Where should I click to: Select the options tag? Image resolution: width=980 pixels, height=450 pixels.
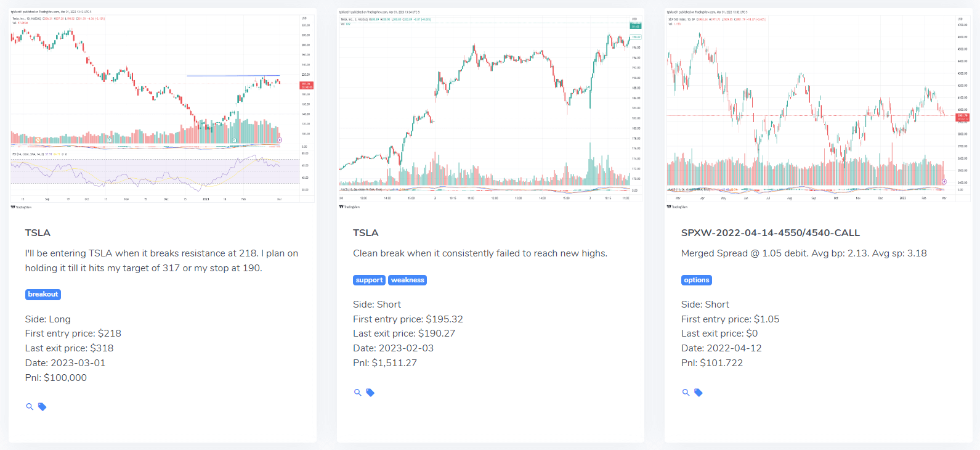697,280
